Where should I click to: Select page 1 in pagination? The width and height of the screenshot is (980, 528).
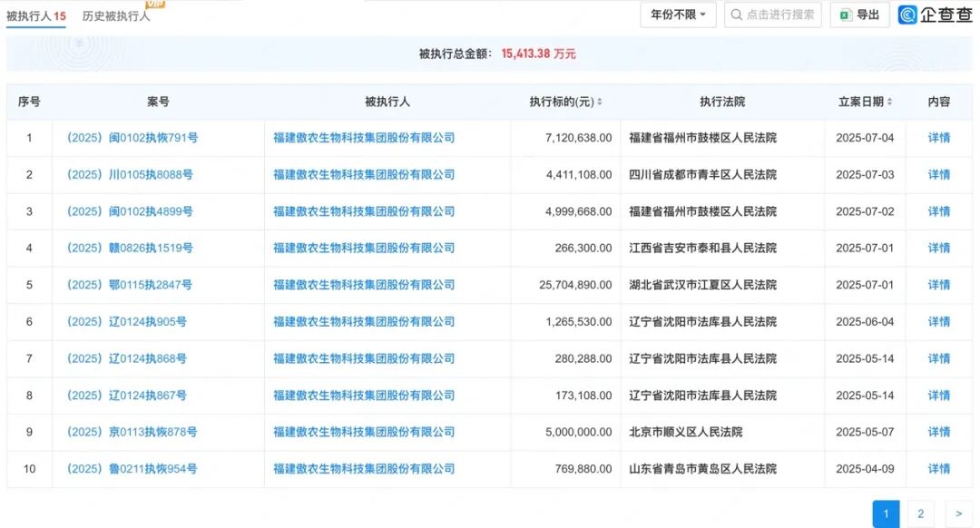886,513
